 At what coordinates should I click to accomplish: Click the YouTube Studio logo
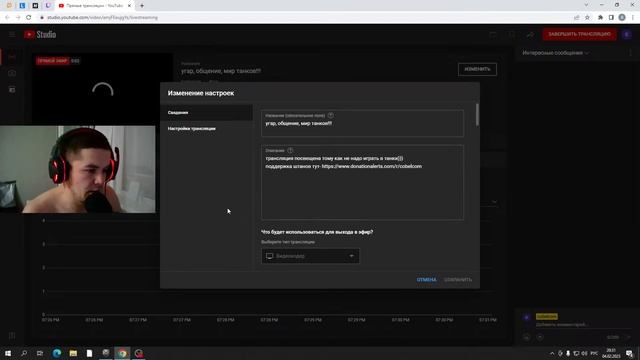point(40,35)
